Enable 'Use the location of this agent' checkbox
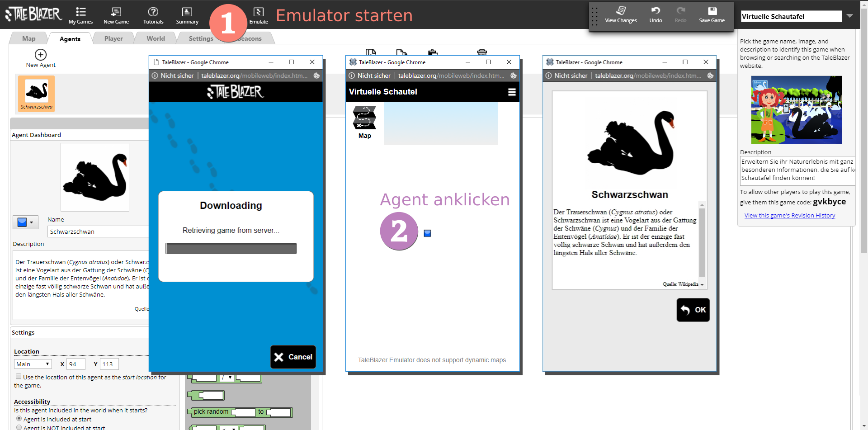 (x=19, y=377)
